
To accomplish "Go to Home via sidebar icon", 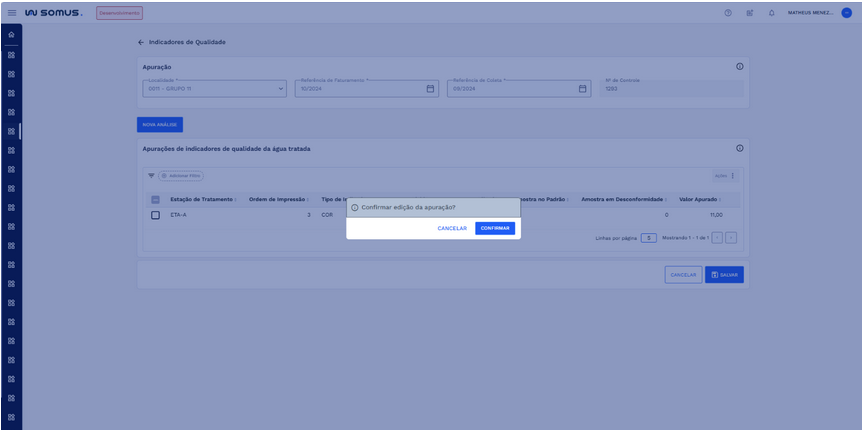I will pos(11,36).
